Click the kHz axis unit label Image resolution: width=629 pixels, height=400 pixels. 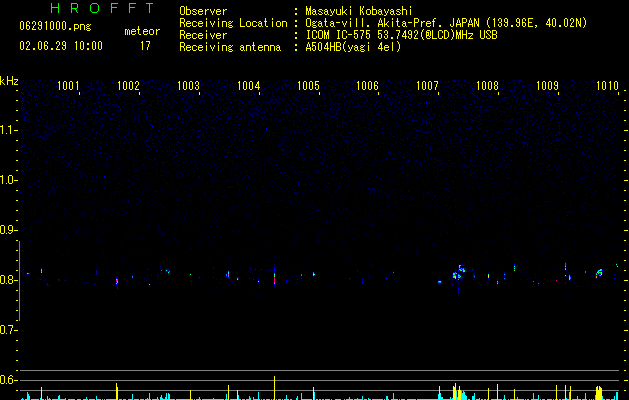9,81
